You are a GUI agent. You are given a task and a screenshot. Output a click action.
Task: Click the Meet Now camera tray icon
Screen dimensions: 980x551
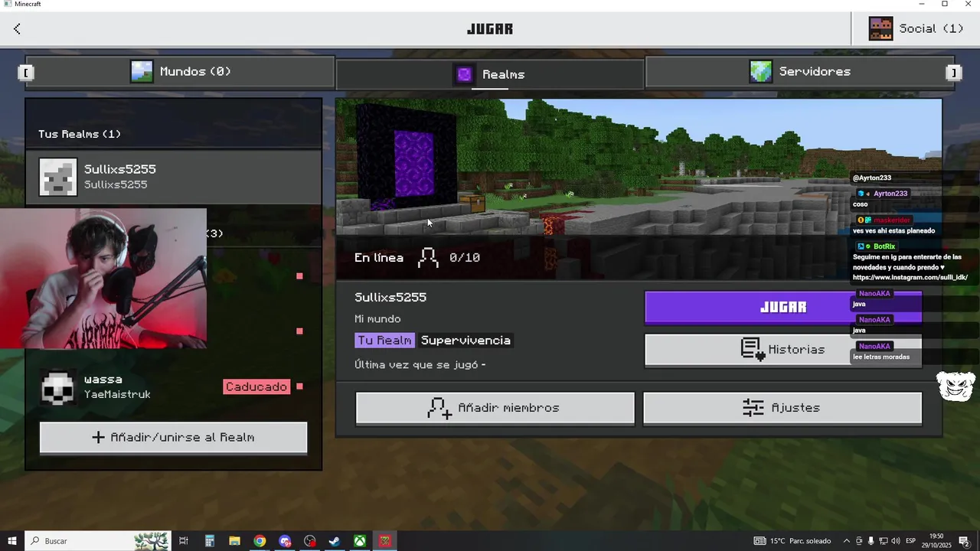pos(858,541)
